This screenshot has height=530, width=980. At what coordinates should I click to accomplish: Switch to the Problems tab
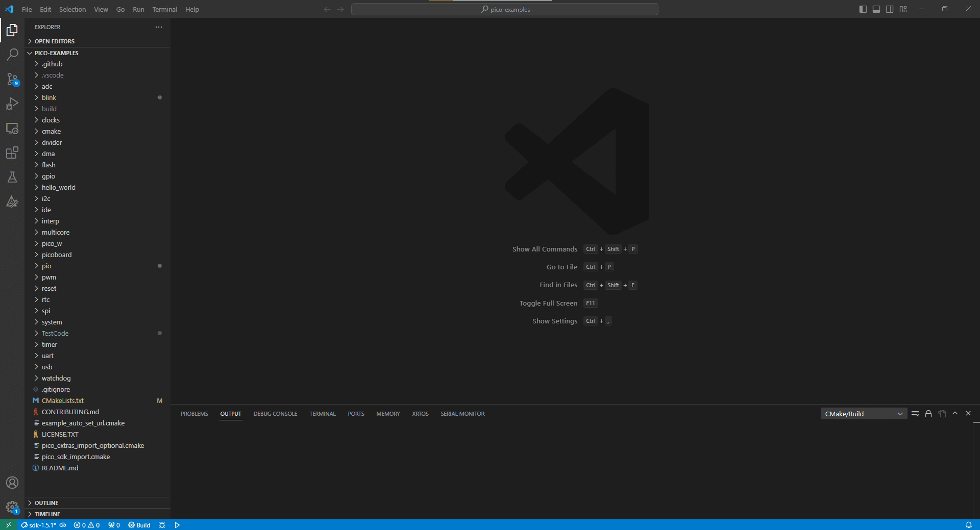pos(194,414)
